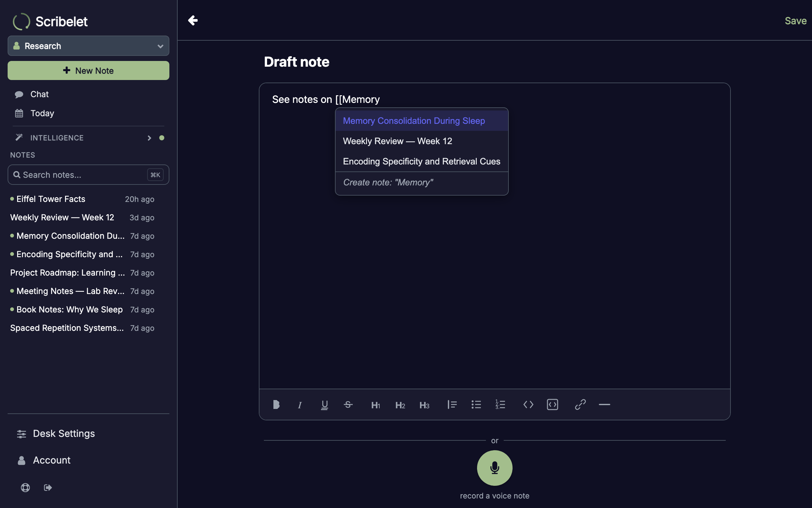
Task: Set Heading 1 style
Action: pos(376,404)
